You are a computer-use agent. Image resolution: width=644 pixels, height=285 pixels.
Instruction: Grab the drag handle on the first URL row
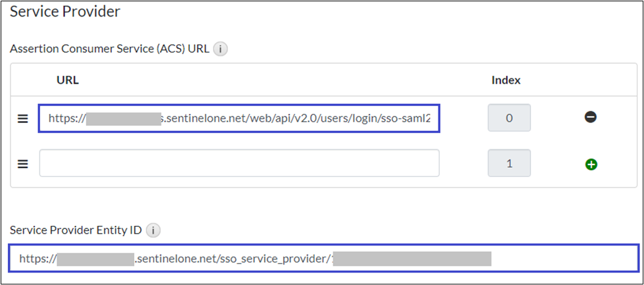(x=22, y=119)
